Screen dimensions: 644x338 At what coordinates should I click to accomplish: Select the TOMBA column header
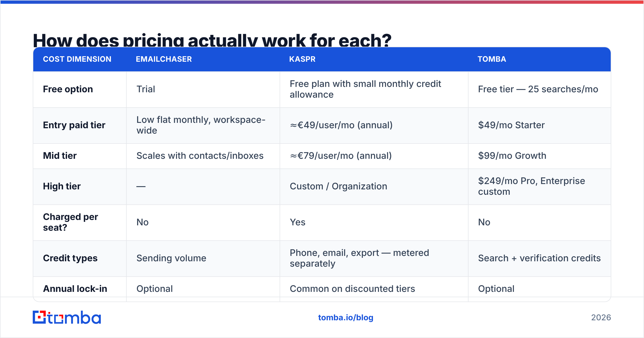(x=492, y=59)
